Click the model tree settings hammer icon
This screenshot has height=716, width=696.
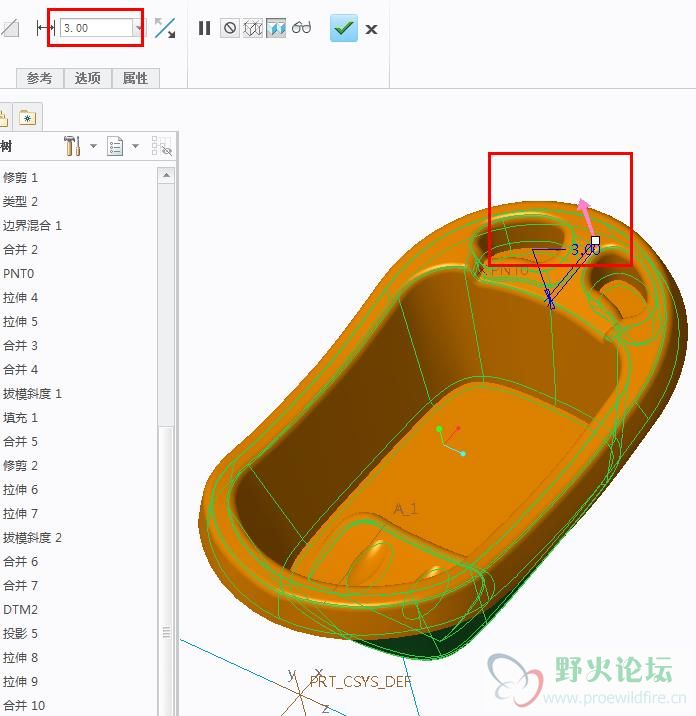tap(72, 146)
